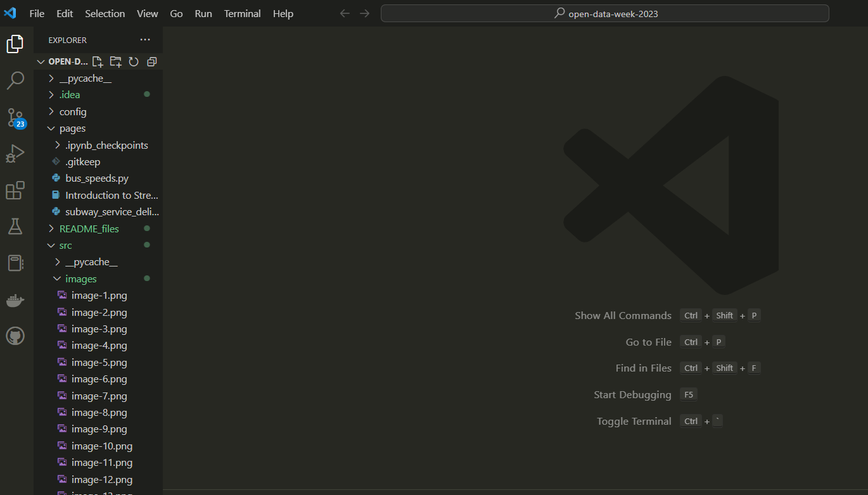868x495 pixels.
Task: Select image-9.png in the tree
Action: click(98, 429)
